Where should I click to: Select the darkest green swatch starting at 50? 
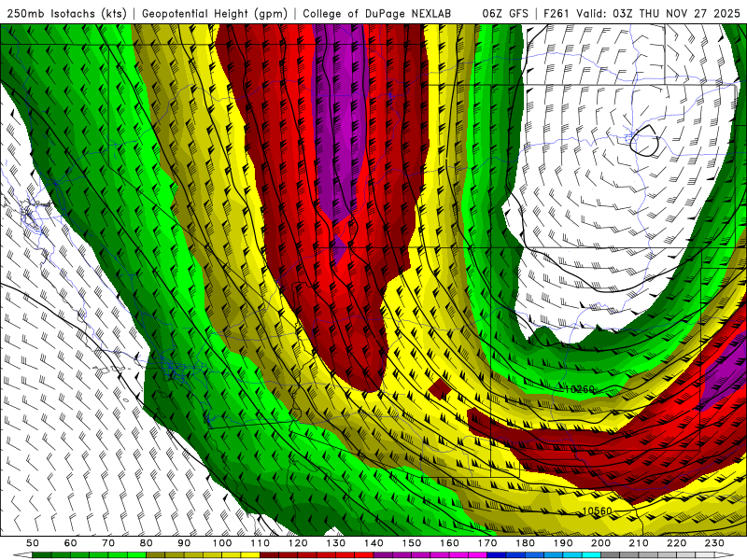click(x=41, y=555)
